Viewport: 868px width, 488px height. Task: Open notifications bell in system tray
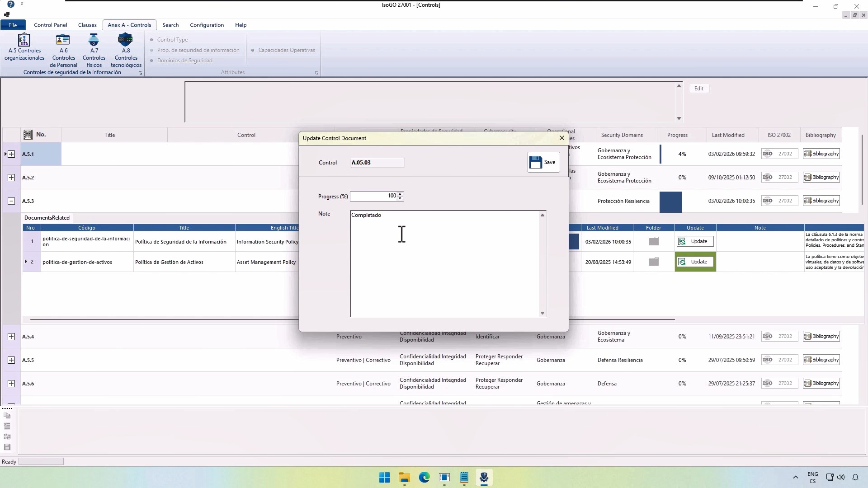tap(855, 477)
